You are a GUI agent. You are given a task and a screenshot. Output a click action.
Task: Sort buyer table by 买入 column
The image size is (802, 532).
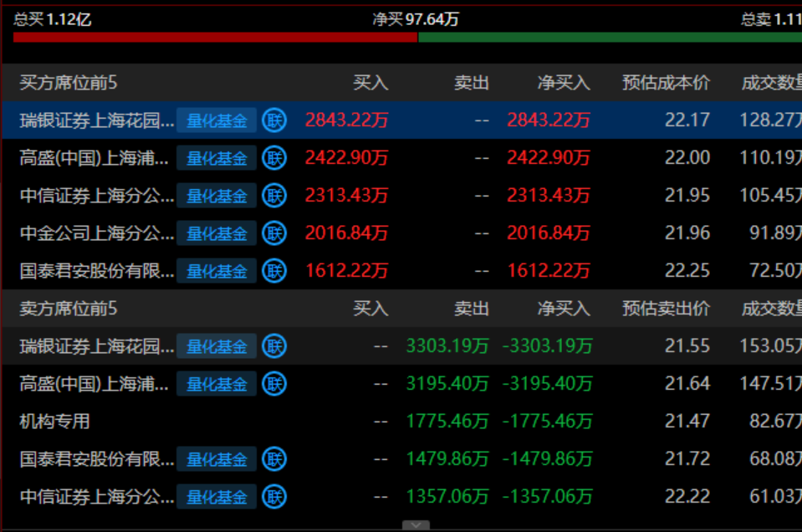(370, 82)
